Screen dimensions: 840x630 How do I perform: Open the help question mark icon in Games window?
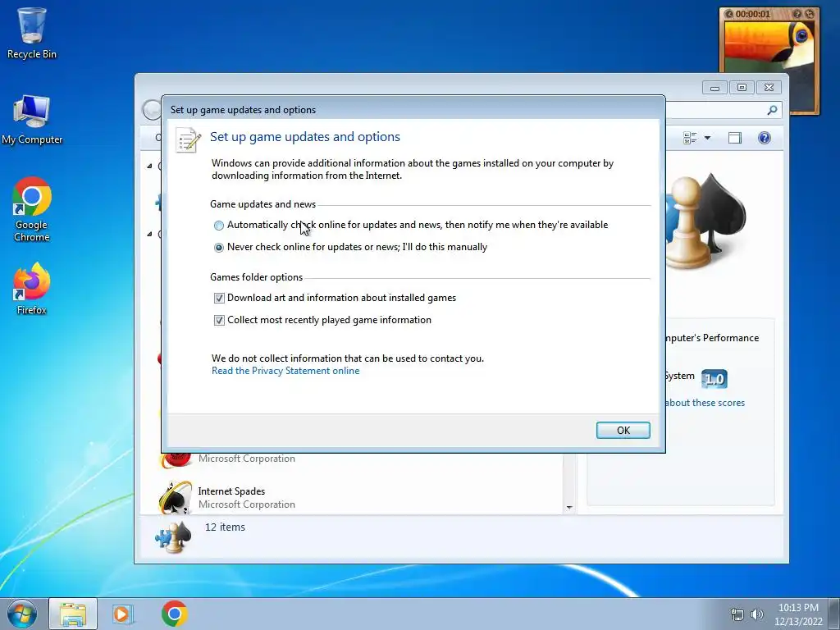point(765,138)
